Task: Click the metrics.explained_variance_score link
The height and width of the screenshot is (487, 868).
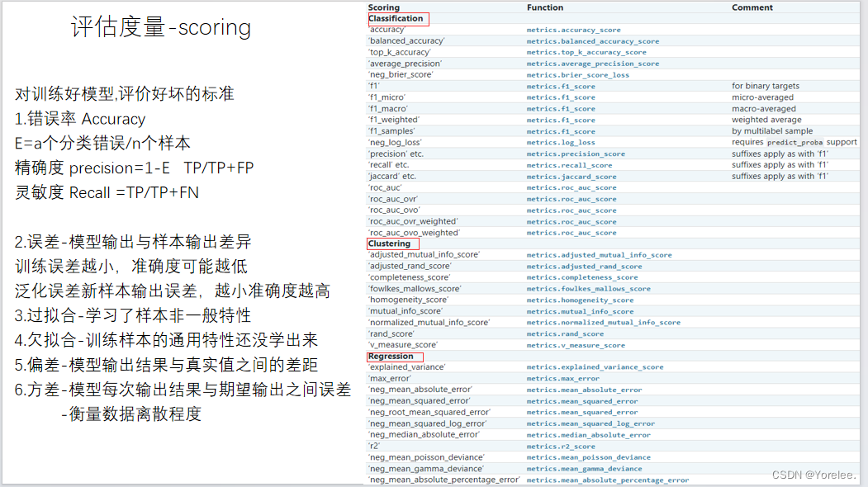Action: (x=595, y=367)
